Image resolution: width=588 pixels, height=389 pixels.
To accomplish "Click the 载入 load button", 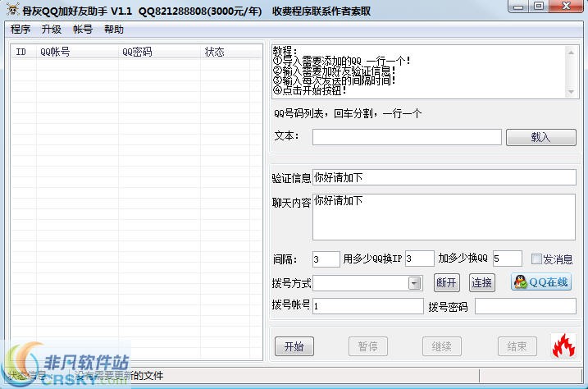I will pos(540,137).
